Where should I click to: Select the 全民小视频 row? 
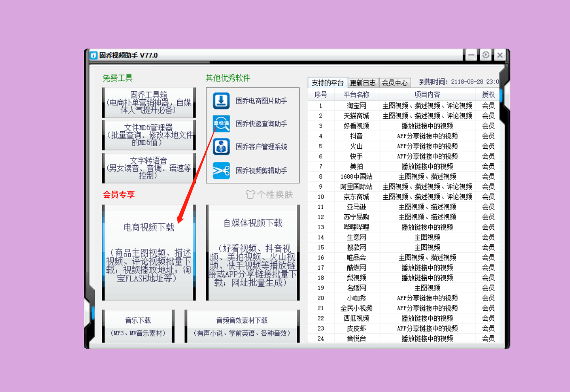[x=403, y=308]
